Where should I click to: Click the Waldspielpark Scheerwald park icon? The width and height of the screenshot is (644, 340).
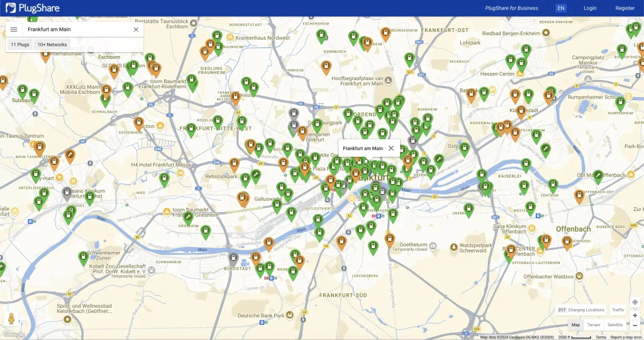click(x=454, y=247)
